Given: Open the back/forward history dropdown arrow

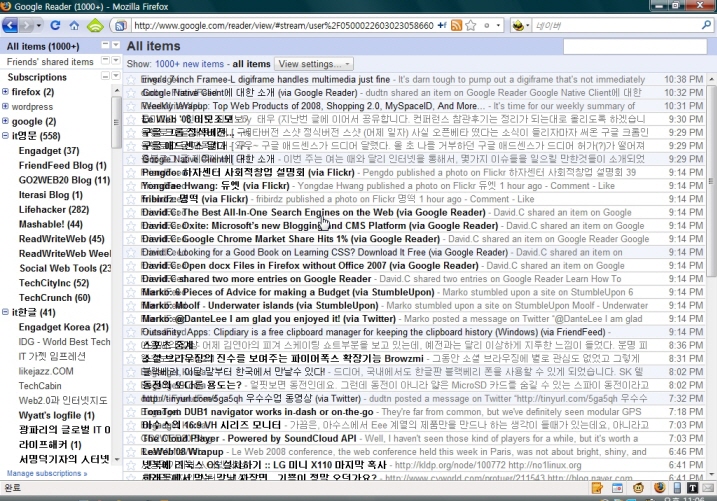Looking at the screenshot, I should pyautogui.click(x=39, y=25).
